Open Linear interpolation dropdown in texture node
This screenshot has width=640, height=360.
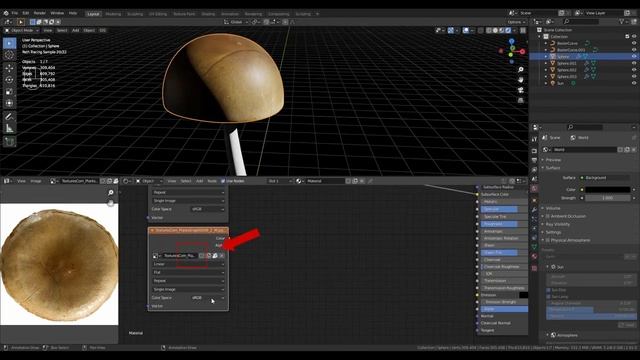pyautogui.click(x=188, y=264)
